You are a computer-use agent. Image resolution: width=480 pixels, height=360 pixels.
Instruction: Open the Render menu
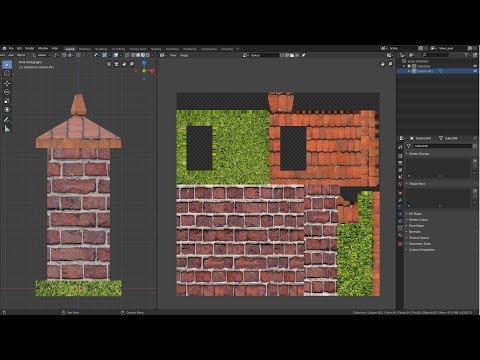click(30, 48)
